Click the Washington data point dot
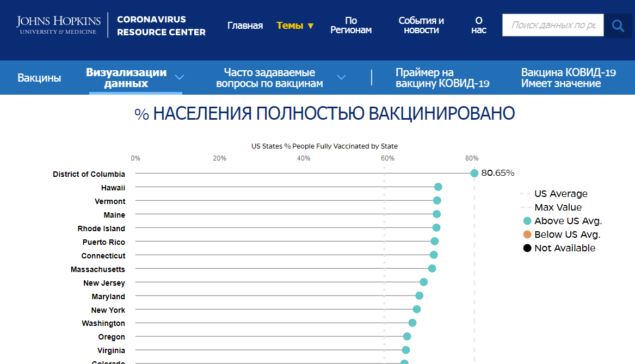 [x=412, y=323]
